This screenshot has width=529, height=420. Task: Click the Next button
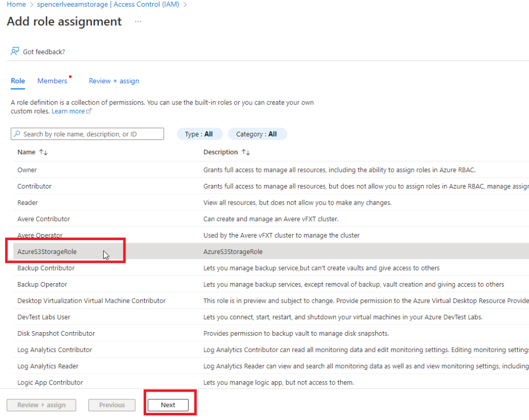(x=168, y=405)
